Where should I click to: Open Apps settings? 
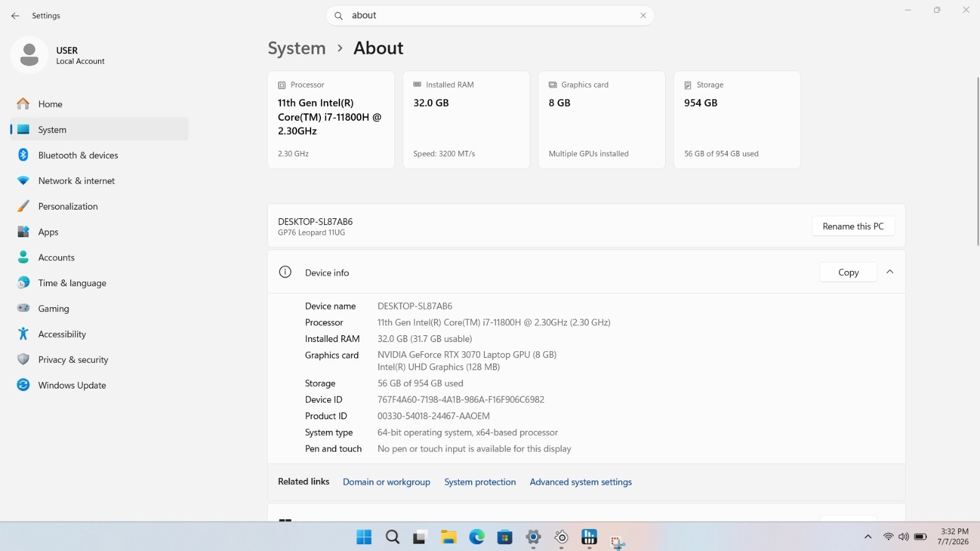pyautogui.click(x=99, y=232)
